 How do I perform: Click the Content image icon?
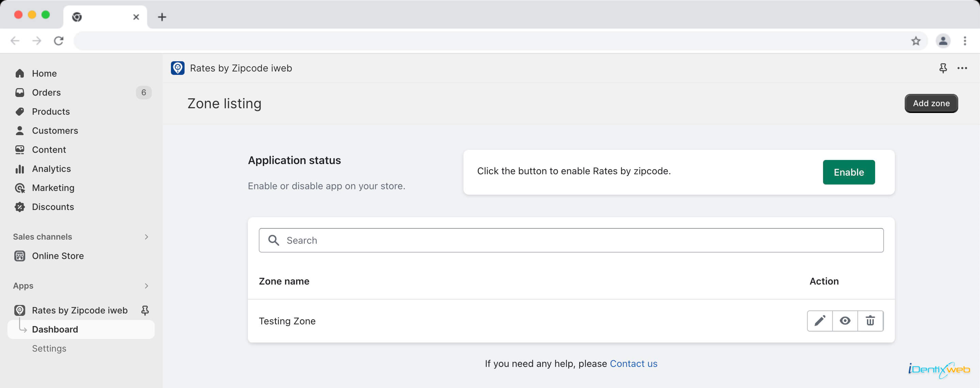pyautogui.click(x=20, y=149)
